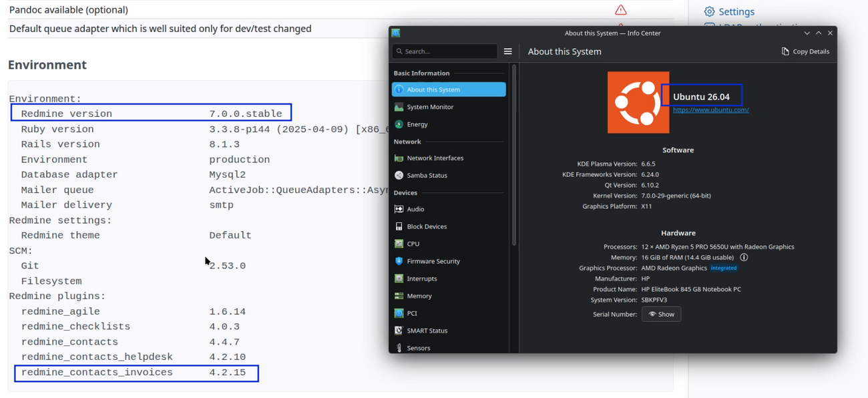Viewport: 868px width, 398px height.
Task: Open the CPU information page
Action: click(449, 244)
